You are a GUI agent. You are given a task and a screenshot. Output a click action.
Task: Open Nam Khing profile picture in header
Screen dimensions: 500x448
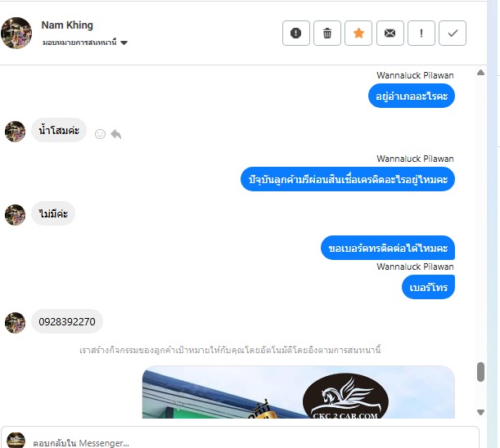tap(16, 33)
